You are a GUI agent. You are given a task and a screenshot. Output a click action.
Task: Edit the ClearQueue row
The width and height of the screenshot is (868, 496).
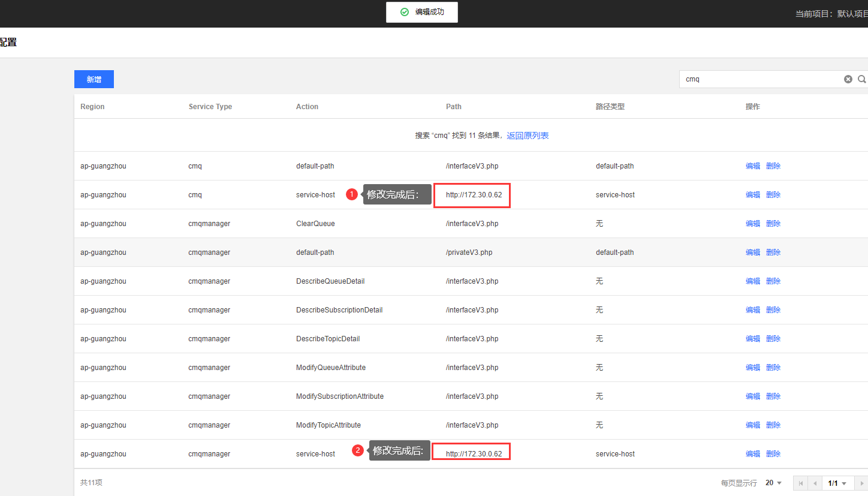pos(753,224)
